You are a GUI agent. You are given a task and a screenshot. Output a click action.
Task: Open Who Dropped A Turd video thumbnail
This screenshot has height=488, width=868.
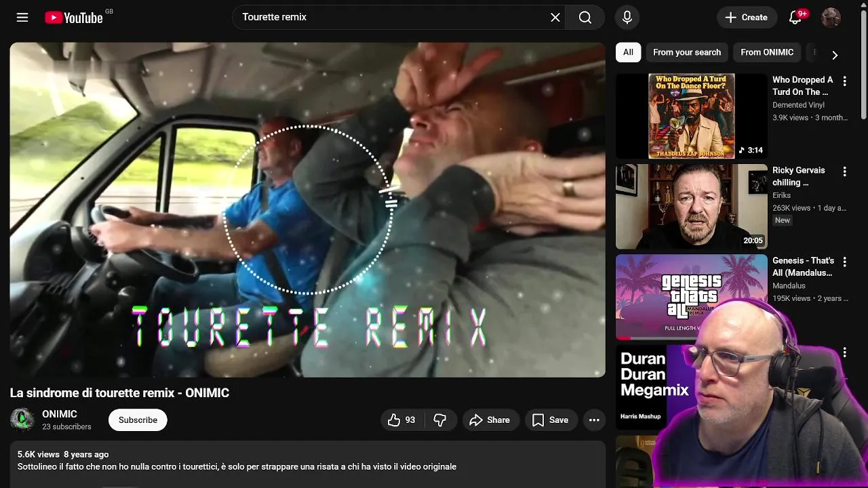pos(692,116)
